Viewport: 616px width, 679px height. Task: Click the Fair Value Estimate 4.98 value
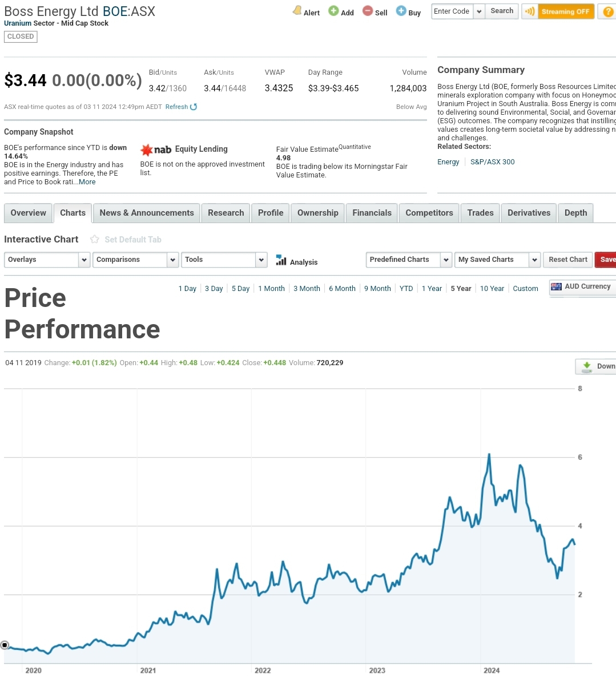[x=283, y=158]
